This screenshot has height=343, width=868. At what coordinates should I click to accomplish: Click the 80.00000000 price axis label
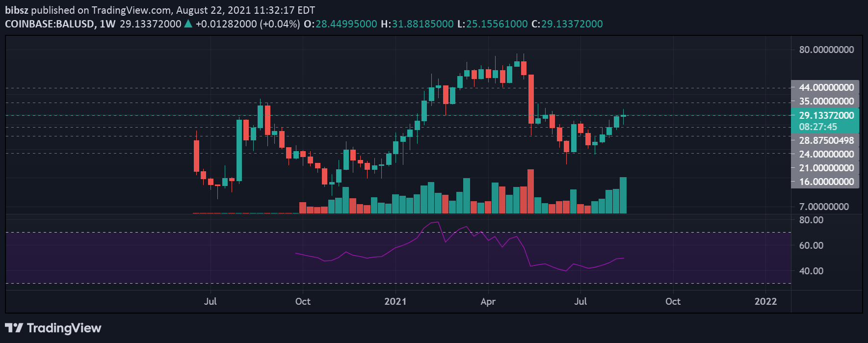click(x=826, y=50)
